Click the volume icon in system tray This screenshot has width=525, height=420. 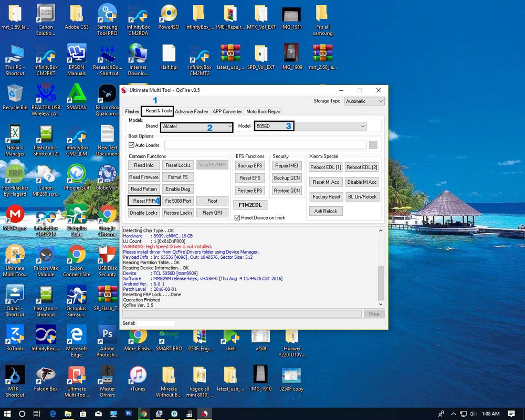coord(473,414)
